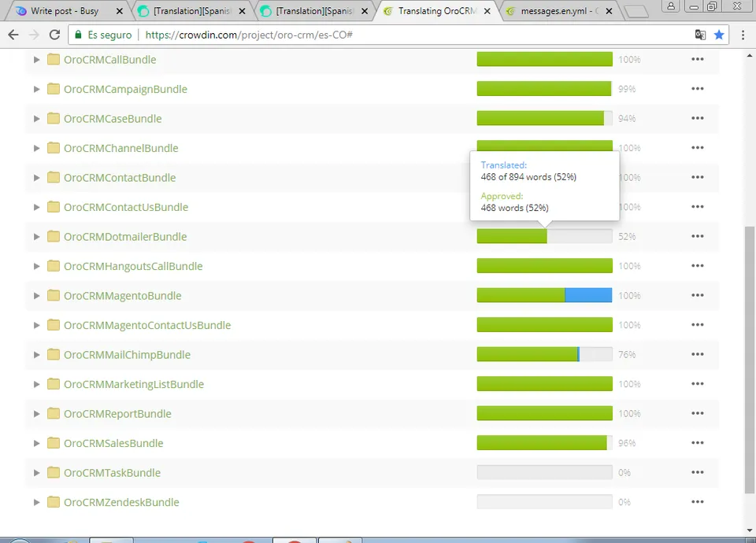
Task: Open the OroCRMContactUsBundle folder link
Action: pos(126,207)
